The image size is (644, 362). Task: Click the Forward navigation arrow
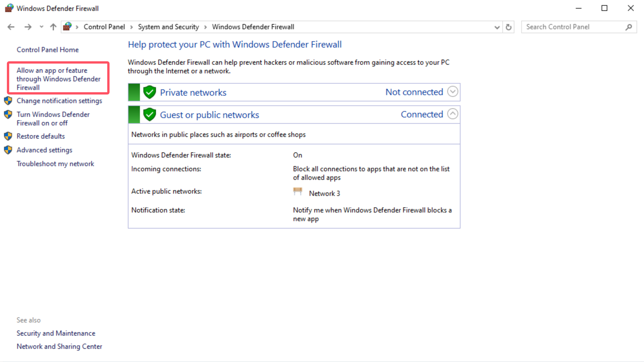(x=28, y=27)
